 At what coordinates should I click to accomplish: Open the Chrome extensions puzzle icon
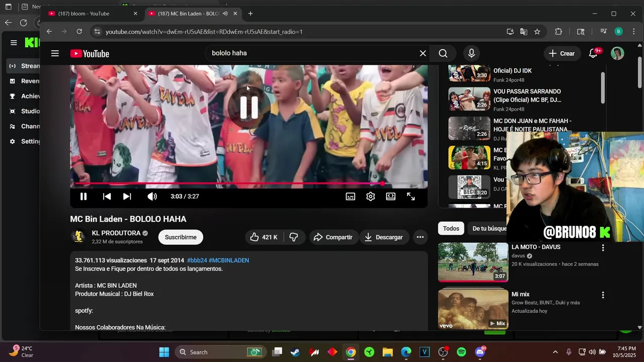click(x=558, y=32)
